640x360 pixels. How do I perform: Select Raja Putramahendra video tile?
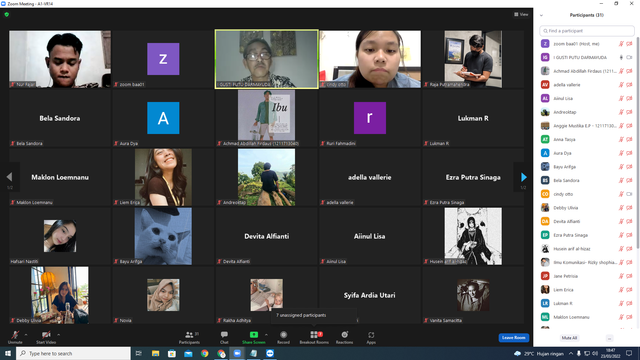(x=473, y=59)
